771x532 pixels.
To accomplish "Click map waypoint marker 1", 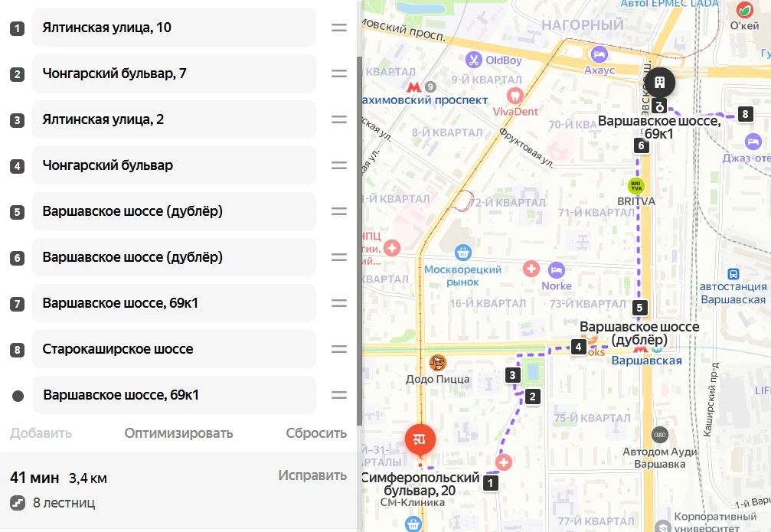I will click(490, 483).
